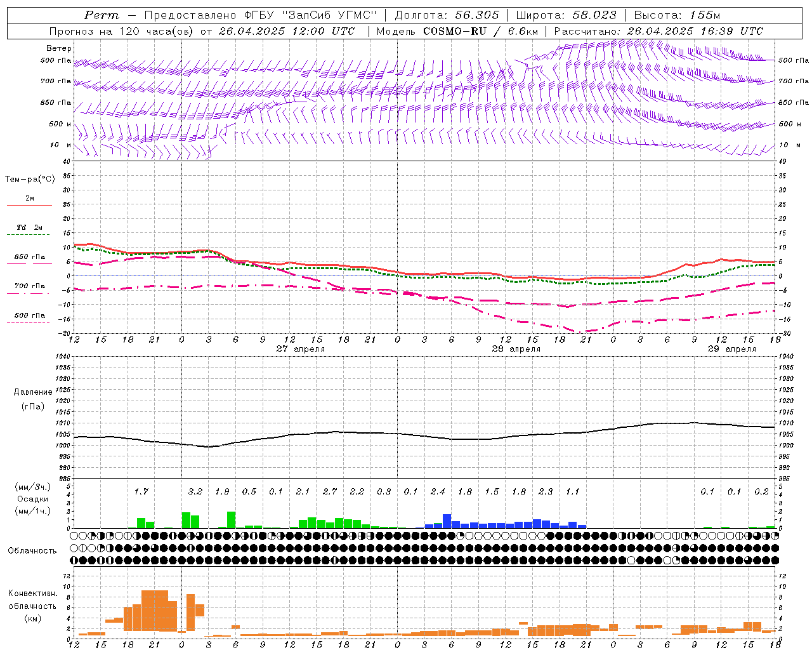The height and width of the screenshot is (650, 812).
Task: Click the "27 апреля" date label
Action: coord(301,349)
